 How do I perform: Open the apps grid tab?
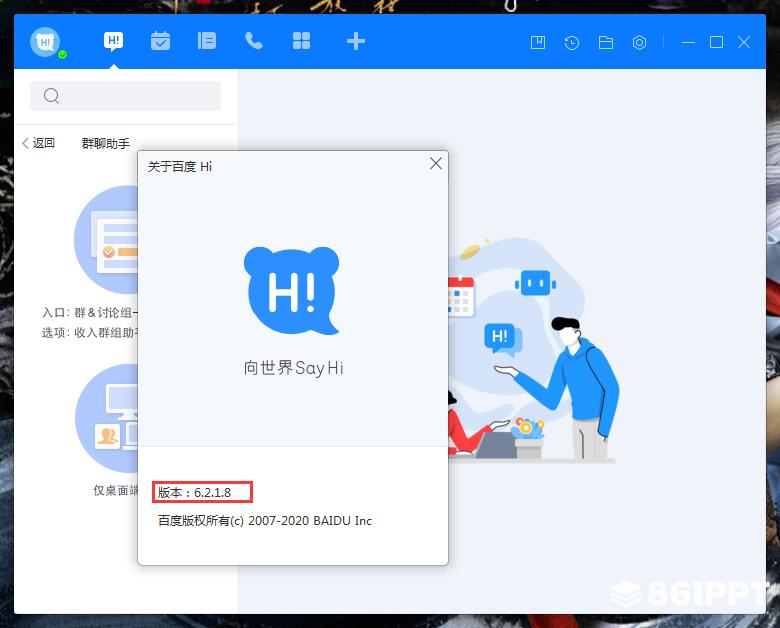coord(301,41)
